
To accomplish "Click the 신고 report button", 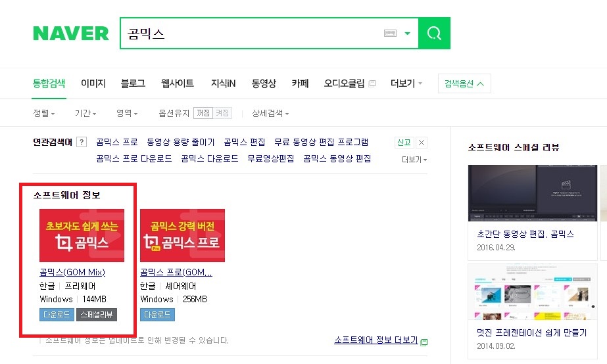I will point(404,143).
